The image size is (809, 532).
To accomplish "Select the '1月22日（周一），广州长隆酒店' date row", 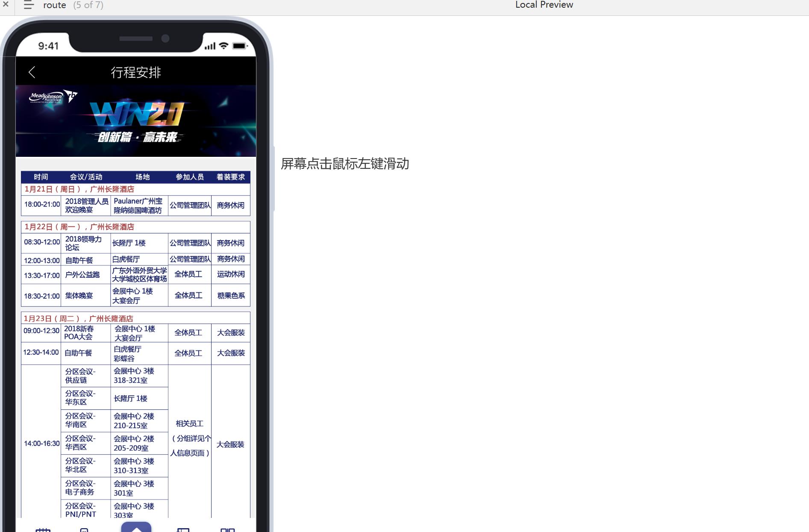I will coord(135,227).
